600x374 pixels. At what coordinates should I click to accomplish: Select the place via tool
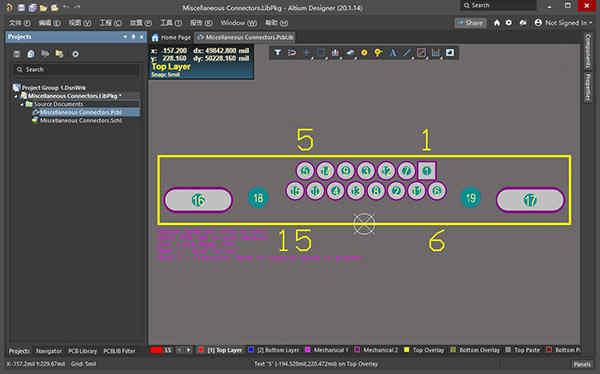coord(378,52)
